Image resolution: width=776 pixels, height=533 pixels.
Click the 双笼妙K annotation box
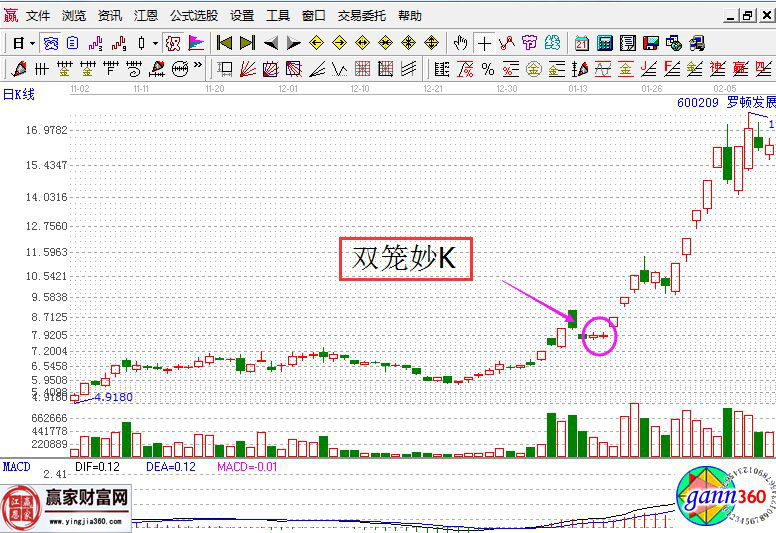[404, 258]
